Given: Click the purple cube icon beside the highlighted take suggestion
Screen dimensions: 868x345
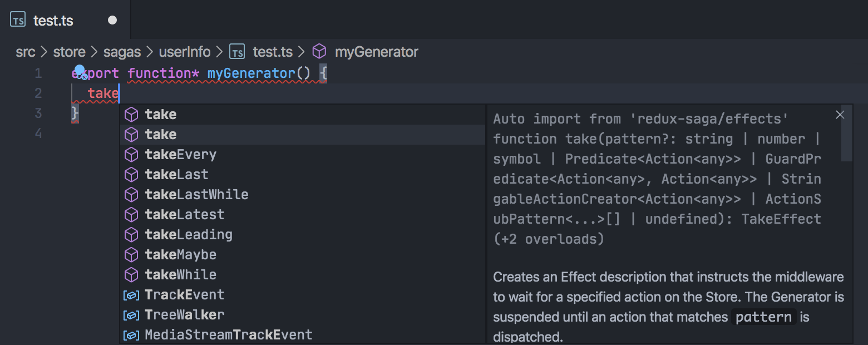Looking at the screenshot, I should 131,134.
